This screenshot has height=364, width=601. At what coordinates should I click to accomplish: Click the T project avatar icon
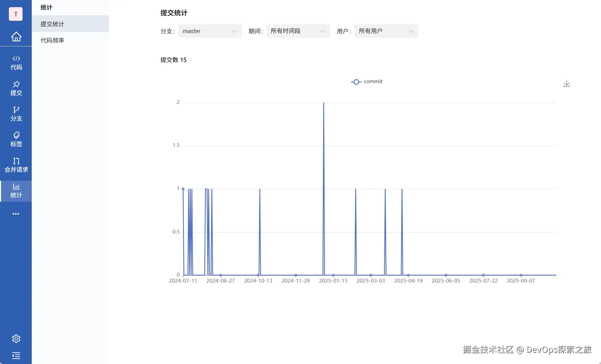pyautogui.click(x=16, y=14)
